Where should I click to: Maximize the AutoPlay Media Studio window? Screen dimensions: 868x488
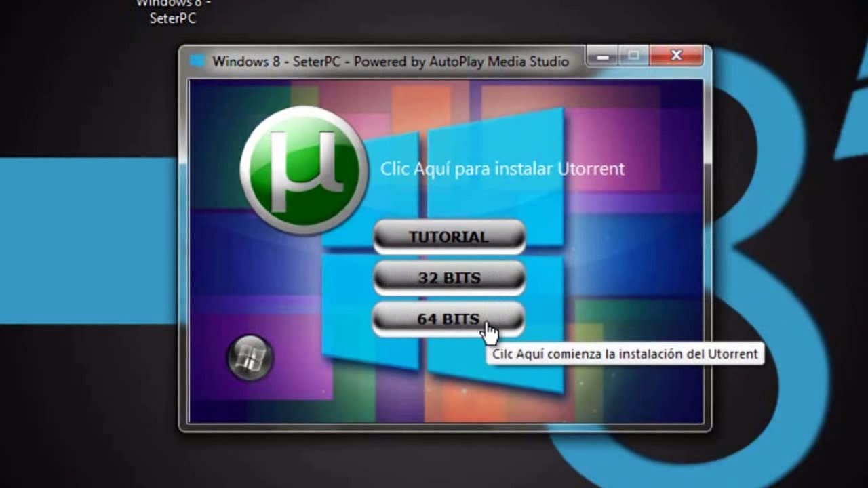[x=633, y=56]
